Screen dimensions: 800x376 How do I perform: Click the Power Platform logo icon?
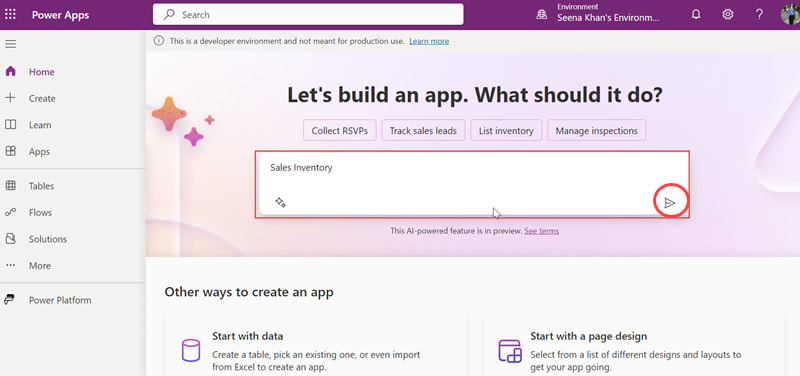(9, 300)
